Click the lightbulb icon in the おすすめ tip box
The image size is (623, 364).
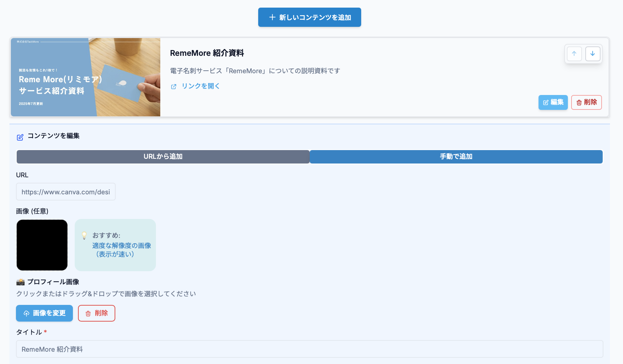point(84,236)
